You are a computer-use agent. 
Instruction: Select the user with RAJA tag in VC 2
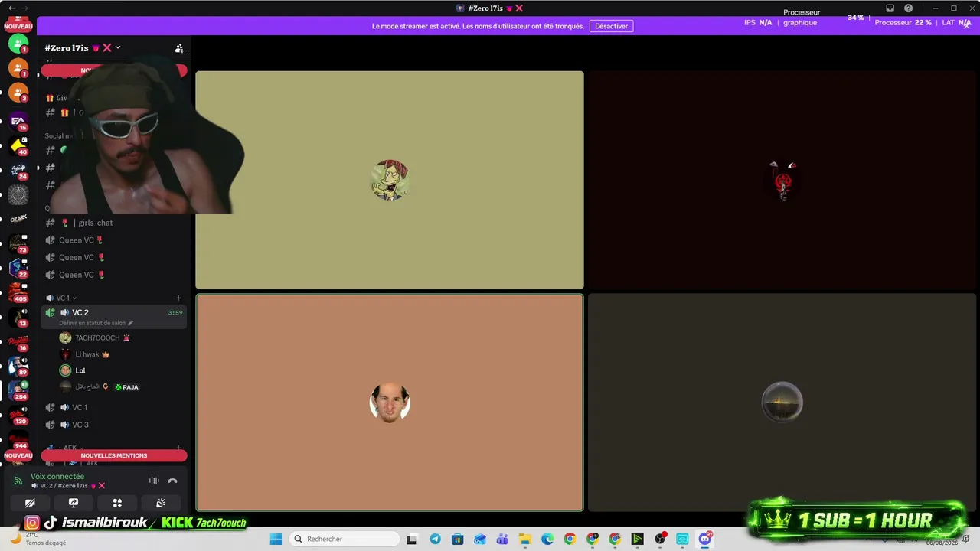121,386
